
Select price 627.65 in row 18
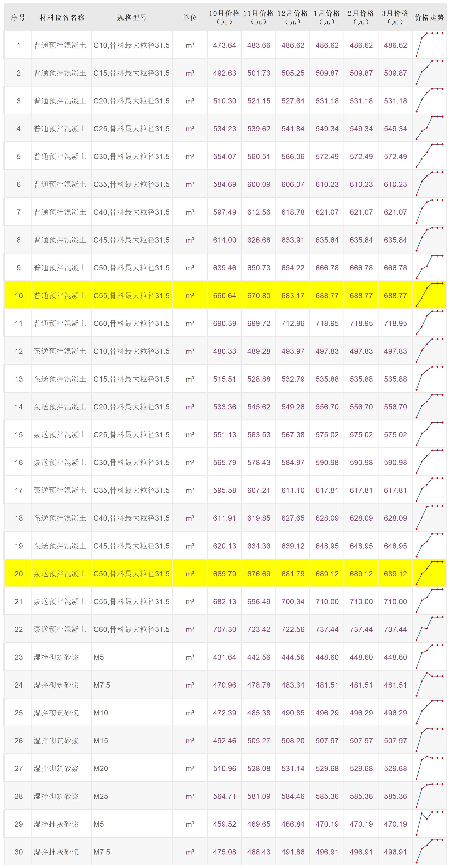tap(293, 518)
